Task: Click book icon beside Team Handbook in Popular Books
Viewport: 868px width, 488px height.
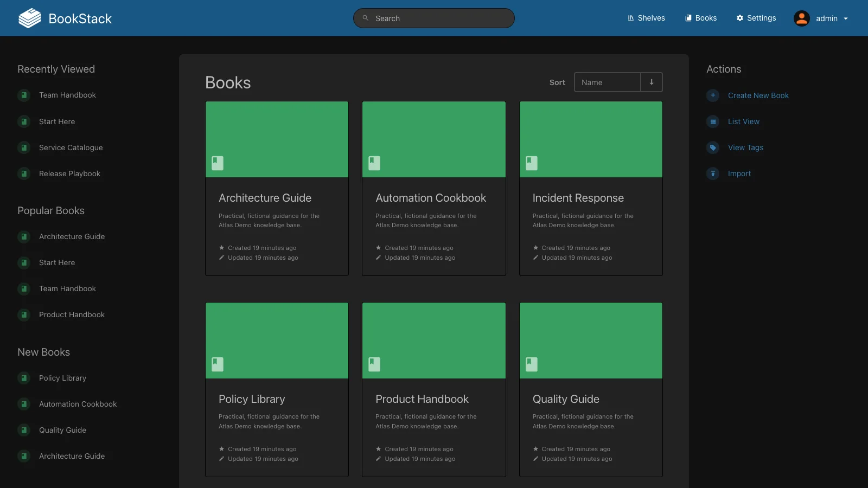Action: 24,288
